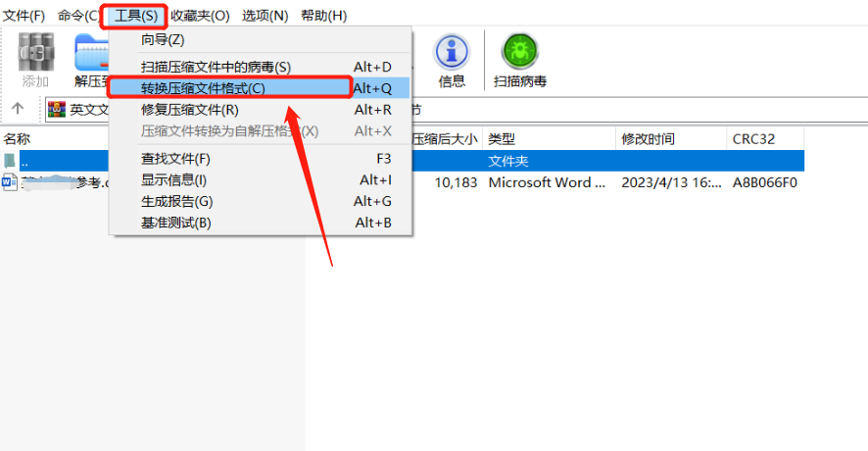Viewport: 868px width, 451px height.
Task: Click the Scan Virus (扫描病毒) bug icon
Action: coord(520,52)
